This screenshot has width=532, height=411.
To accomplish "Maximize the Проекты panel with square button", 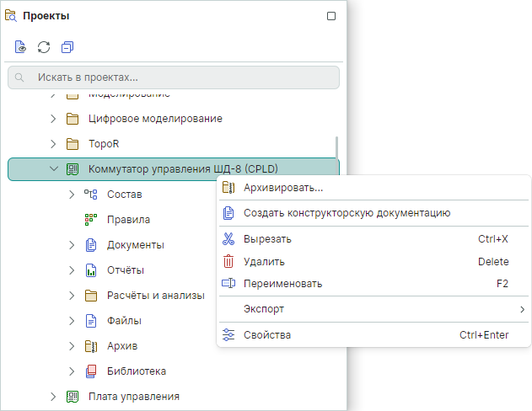I will (331, 16).
